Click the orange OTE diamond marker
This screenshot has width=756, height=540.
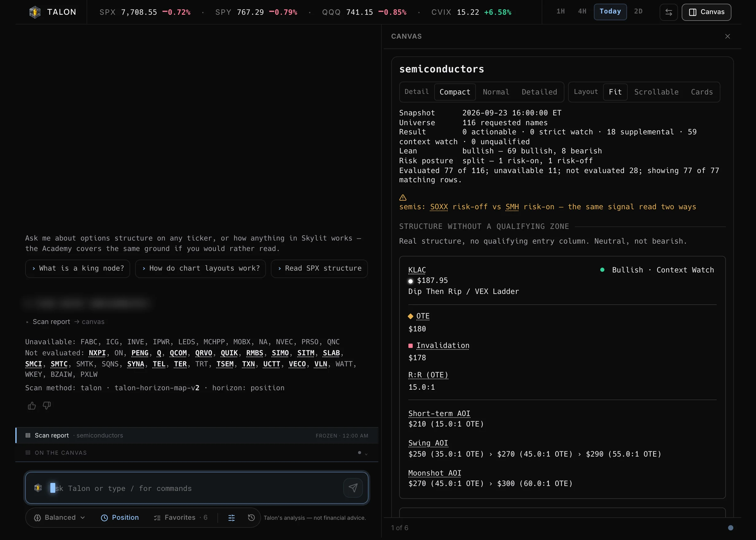click(410, 316)
